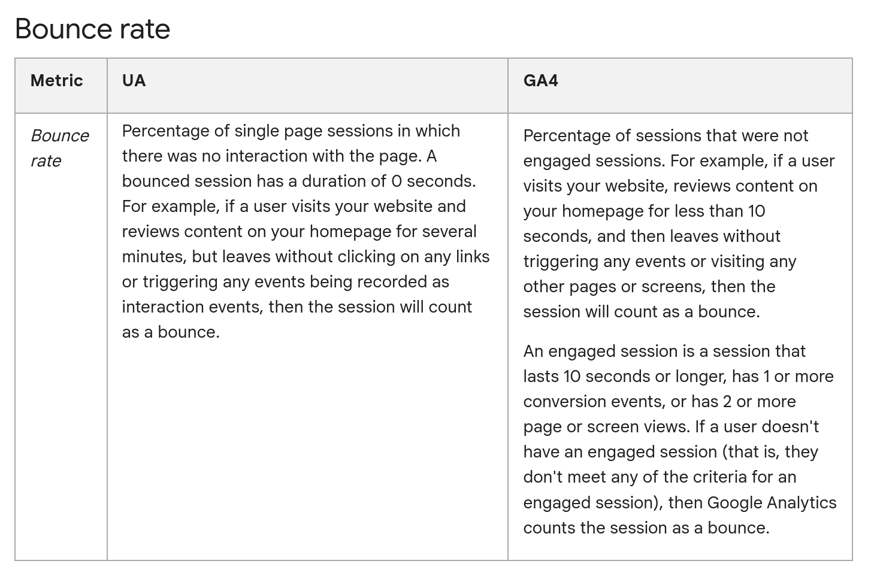Viewport: 877px width, 588px height.
Task: Click the phrase 'session will count as a bounce.'
Action: 642,311
